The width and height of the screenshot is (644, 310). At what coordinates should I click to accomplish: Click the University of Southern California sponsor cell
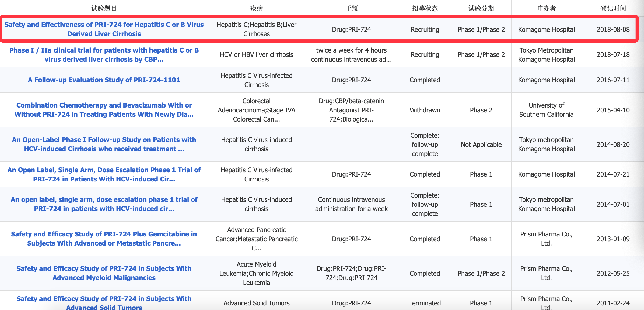(x=546, y=110)
